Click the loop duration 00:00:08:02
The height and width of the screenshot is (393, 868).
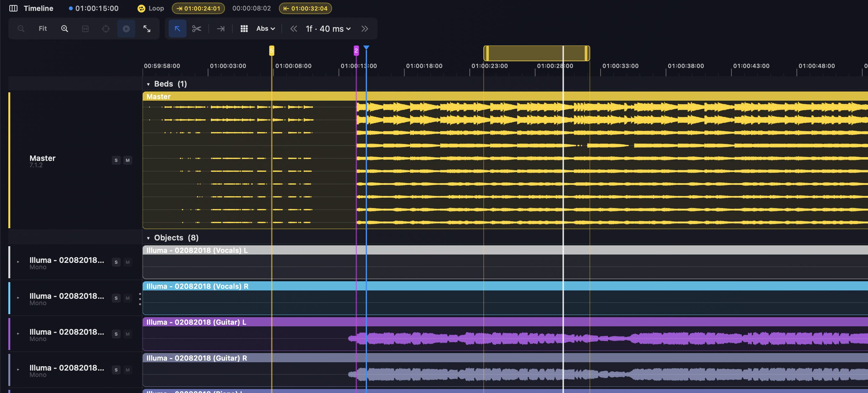point(252,8)
